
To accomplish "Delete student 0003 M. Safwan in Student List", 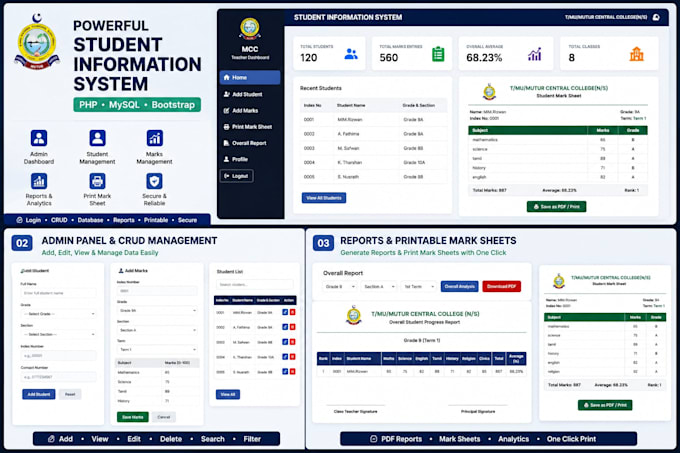I will 293,342.
